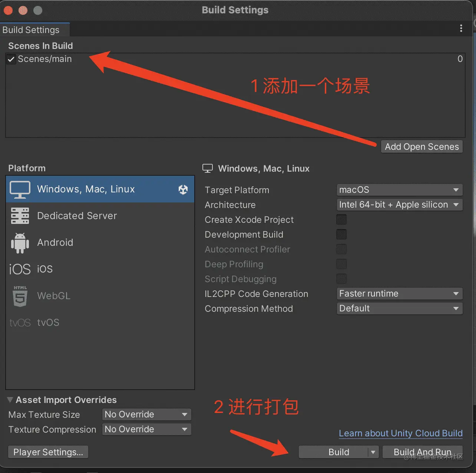Viewport: 476px width, 473px height.
Task: Minimize the Build Settings window
Action: [23, 10]
